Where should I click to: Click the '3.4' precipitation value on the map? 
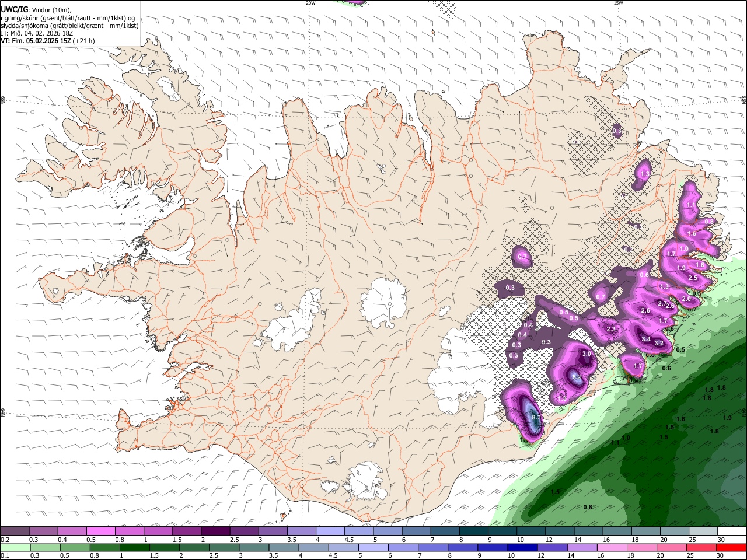click(x=646, y=339)
